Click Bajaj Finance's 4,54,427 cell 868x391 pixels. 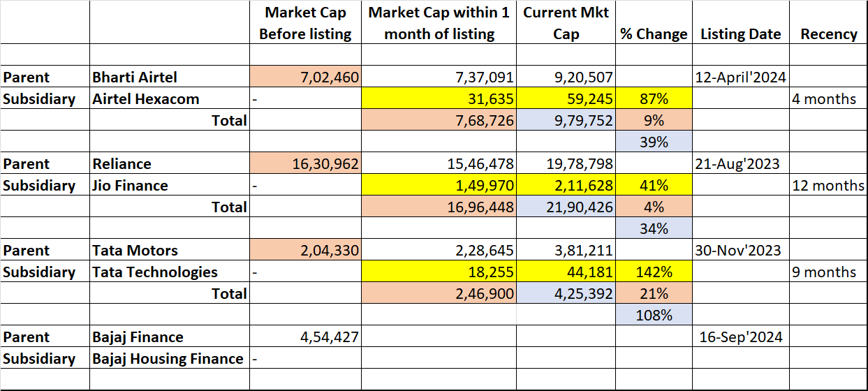point(305,337)
